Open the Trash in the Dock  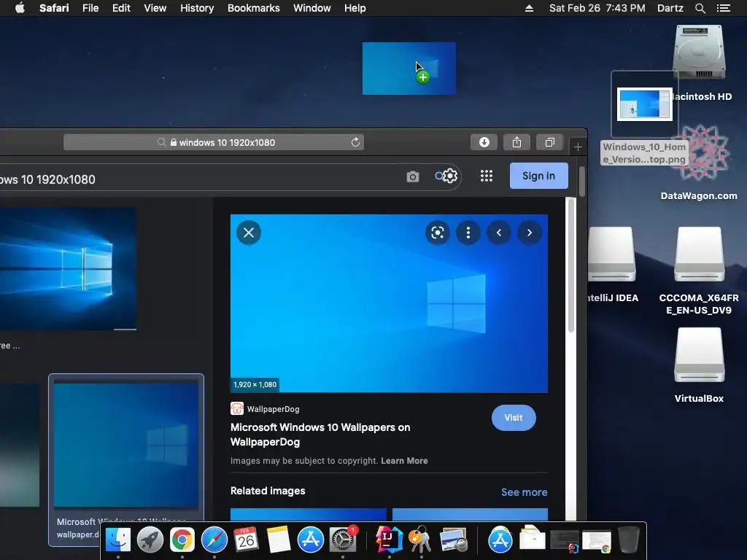628,540
